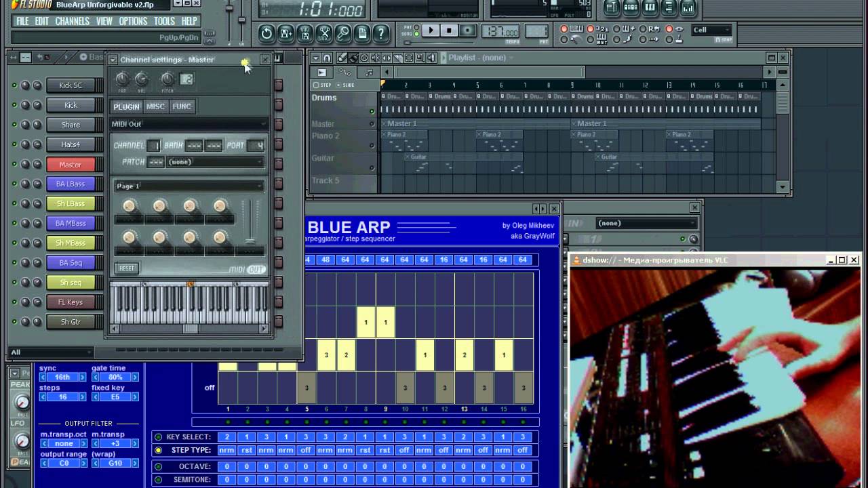Open the Playlist view shortcut icon
This screenshot has height=488, width=868.
[612, 8]
